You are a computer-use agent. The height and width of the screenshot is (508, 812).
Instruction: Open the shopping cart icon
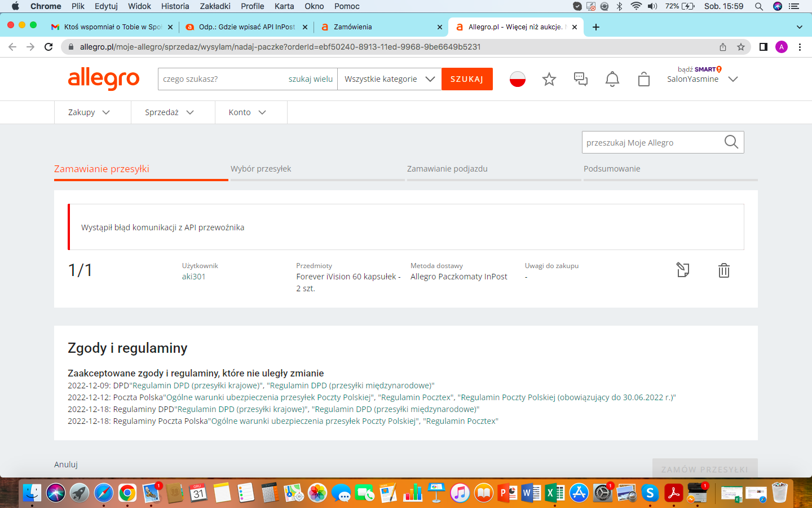coord(643,79)
